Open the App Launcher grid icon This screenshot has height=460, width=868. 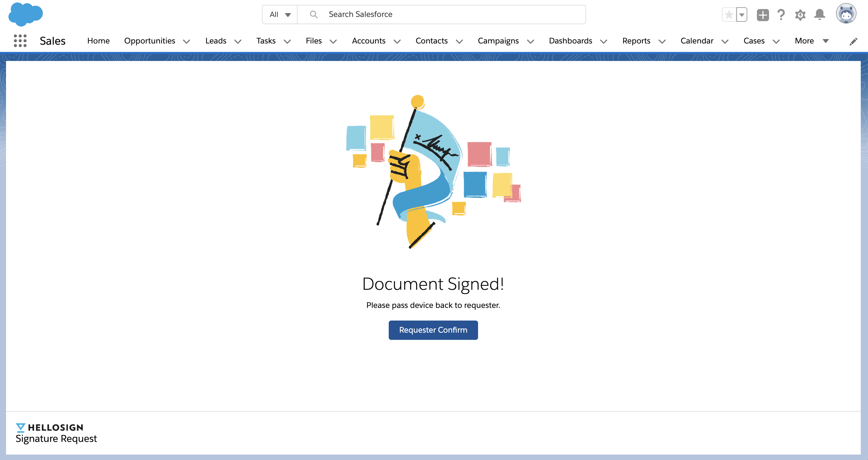pos(20,41)
